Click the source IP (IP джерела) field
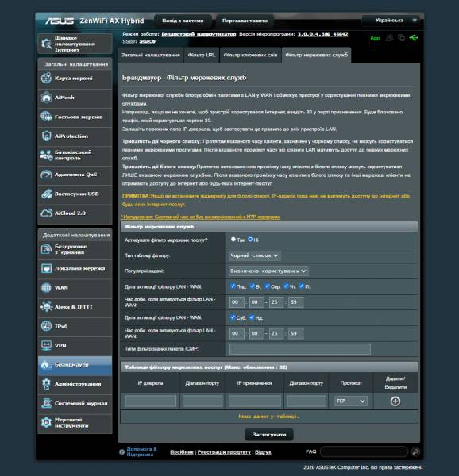Viewport: 459px width, 476px height. point(150,401)
